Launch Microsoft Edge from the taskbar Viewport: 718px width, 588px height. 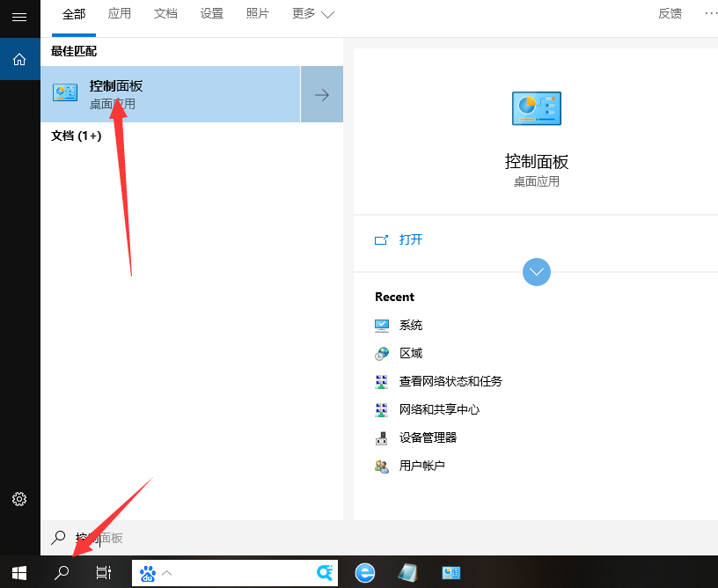[x=364, y=572]
